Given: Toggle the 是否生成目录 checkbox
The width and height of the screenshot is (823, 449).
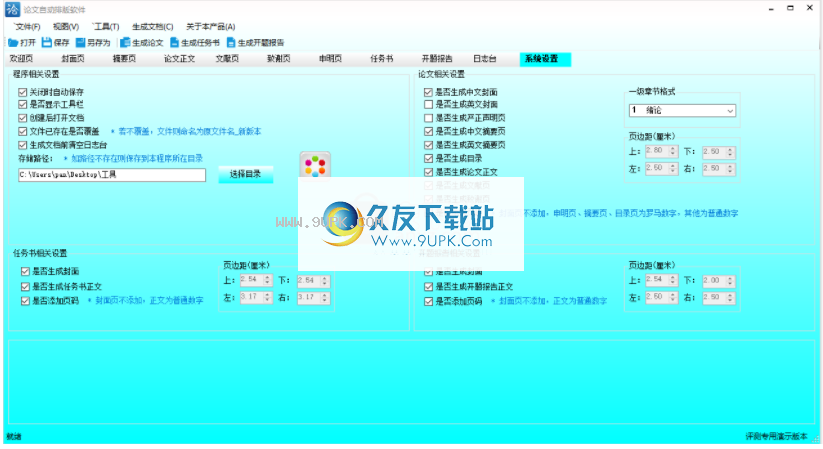Looking at the screenshot, I should tap(428, 159).
